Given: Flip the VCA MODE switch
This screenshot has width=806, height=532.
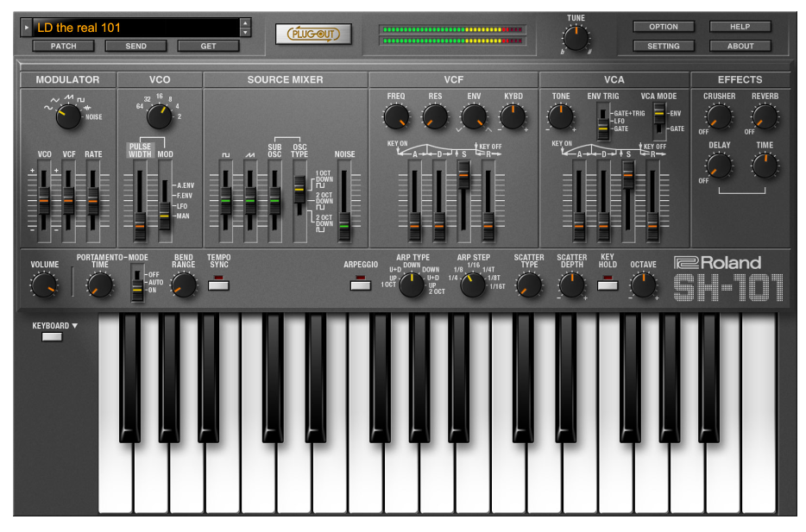Looking at the screenshot, I should point(659,122).
